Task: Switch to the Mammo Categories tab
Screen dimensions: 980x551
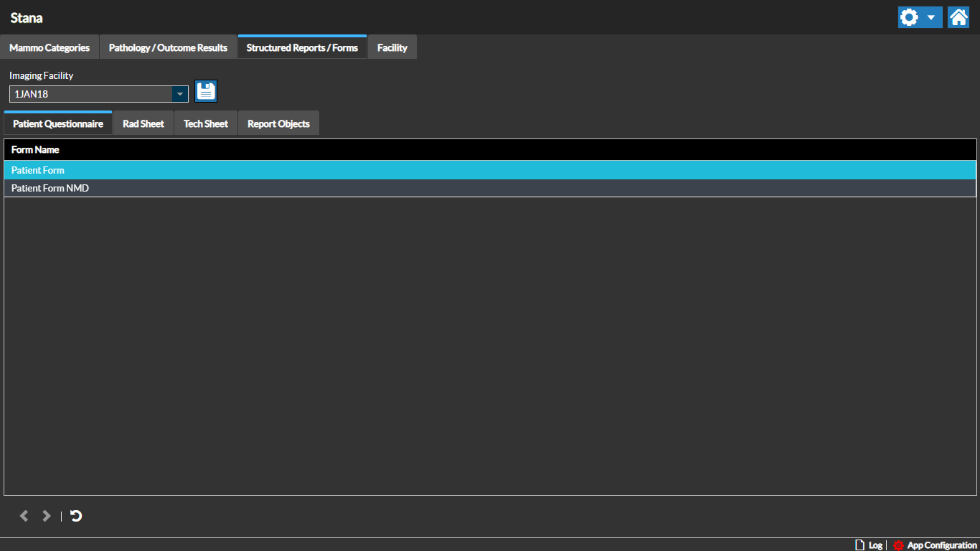Action: click(x=50, y=48)
